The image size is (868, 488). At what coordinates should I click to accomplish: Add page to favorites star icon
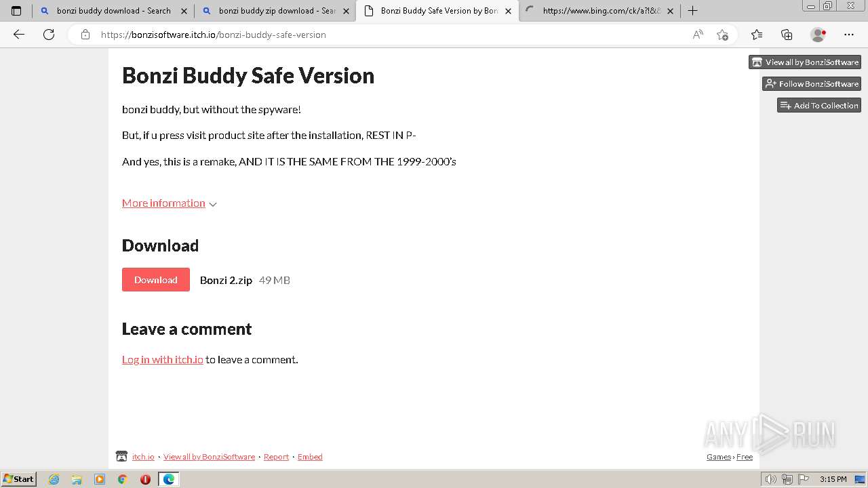pyautogui.click(x=722, y=35)
